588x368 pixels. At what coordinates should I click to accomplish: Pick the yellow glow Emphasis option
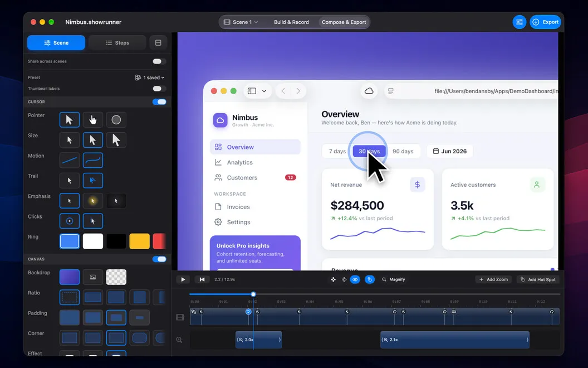click(x=92, y=201)
